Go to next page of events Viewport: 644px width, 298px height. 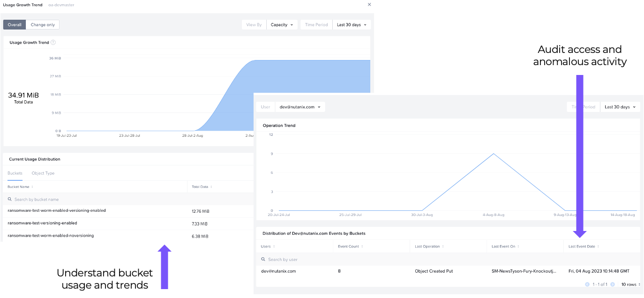[x=612, y=284]
